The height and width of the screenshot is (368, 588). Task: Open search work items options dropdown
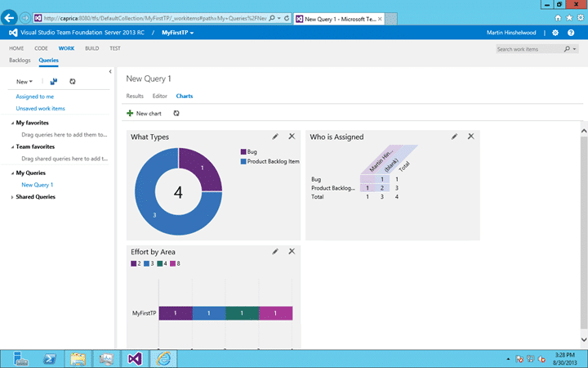click(x=574, y=49)
